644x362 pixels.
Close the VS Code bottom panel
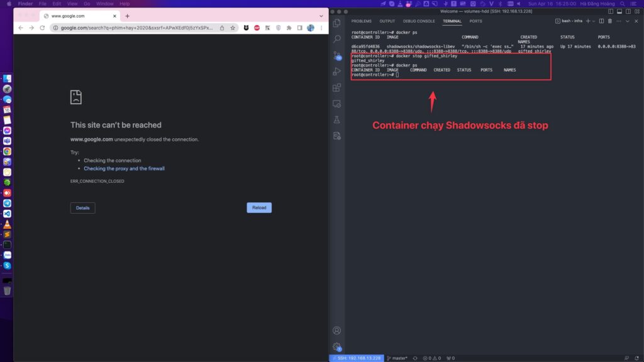(636, 21)
